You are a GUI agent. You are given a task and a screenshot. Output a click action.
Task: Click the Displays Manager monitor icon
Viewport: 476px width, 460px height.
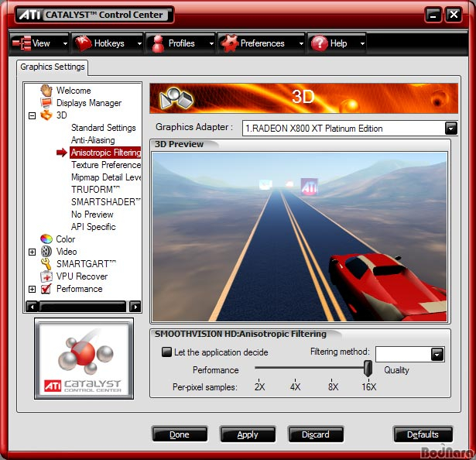tap(46, 103)
